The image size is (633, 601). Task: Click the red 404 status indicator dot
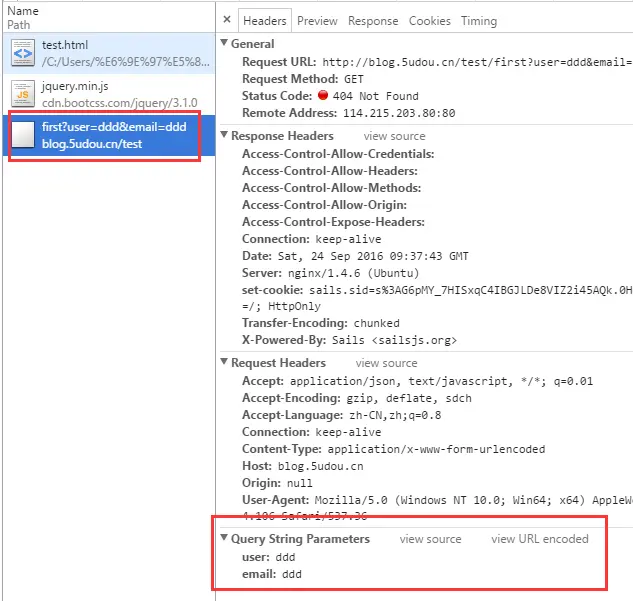pyautogui.click(x=323, y=95)
